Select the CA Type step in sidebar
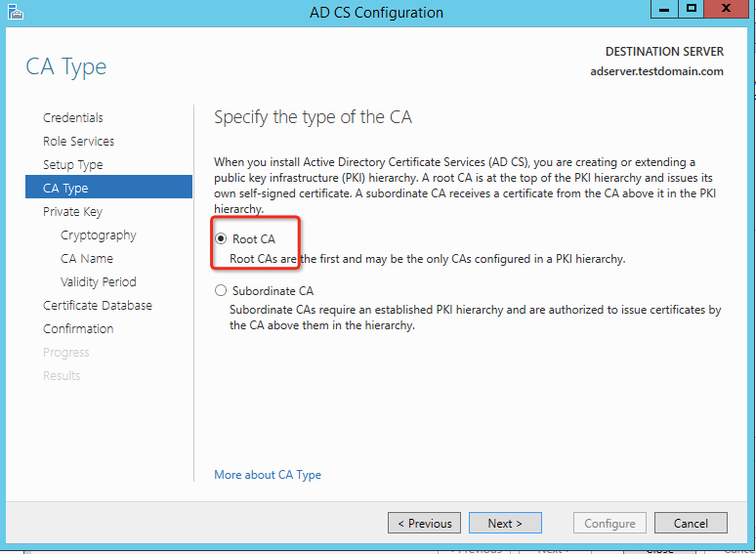Image resolution: width=756 pixels, height=554 pixels. (65, 188)
